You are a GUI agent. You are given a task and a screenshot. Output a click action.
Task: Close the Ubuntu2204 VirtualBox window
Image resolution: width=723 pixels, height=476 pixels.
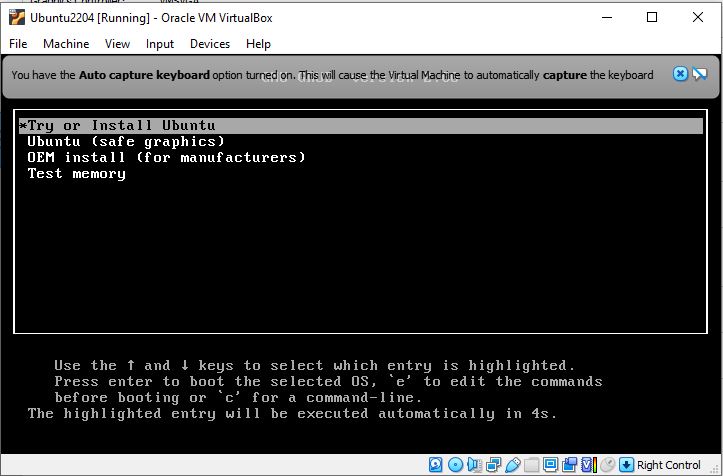(x=697, y=18)
